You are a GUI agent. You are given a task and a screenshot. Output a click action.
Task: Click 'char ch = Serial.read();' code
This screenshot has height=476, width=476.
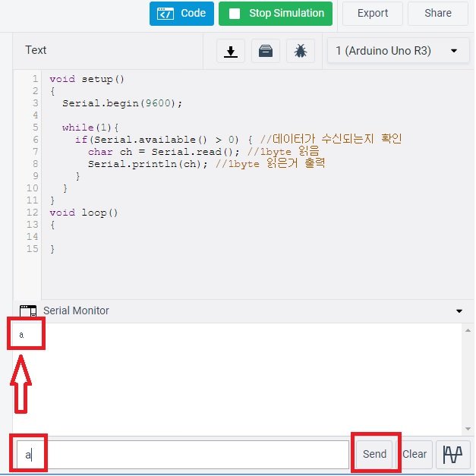tap(164, 152)
